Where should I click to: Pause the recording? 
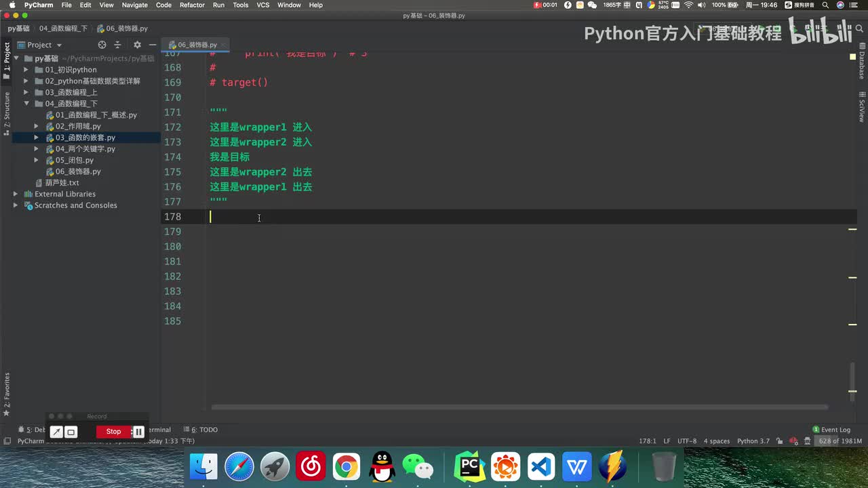(138, 432)
